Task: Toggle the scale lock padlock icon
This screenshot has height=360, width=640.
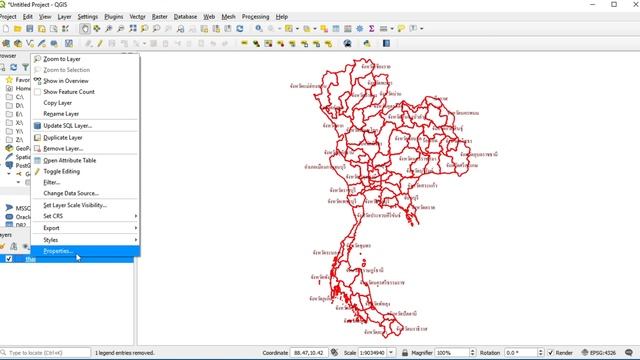Action: (x=405, y=352)
